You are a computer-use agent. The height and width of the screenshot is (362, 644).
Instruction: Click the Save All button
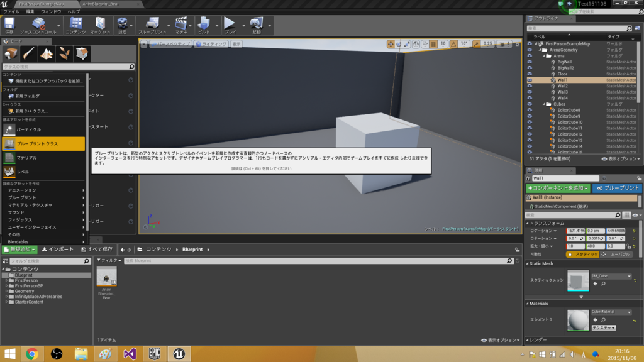click(96, 249)
